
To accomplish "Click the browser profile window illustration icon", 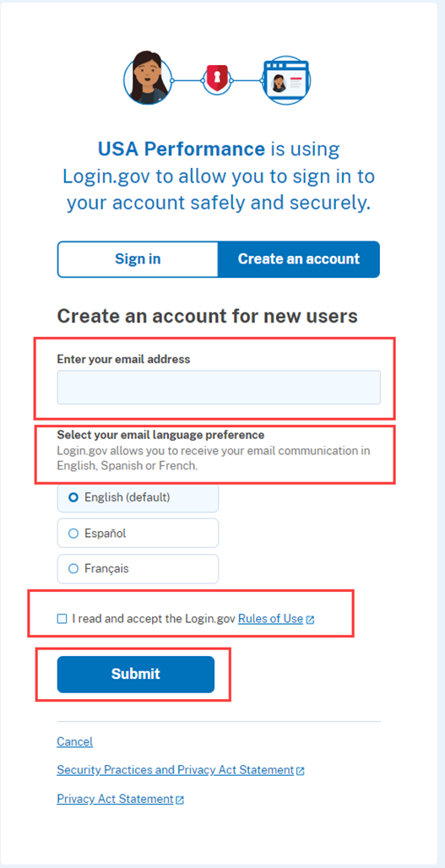I will (x=286, y=81).
